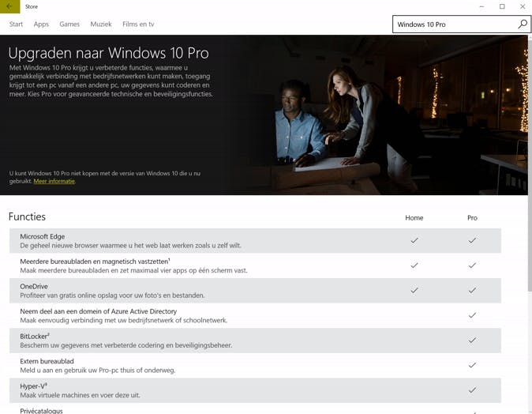The height and width of the screenshot is (414, 532).
Task: Close the Store window
Action: click(x=522, y=6)
